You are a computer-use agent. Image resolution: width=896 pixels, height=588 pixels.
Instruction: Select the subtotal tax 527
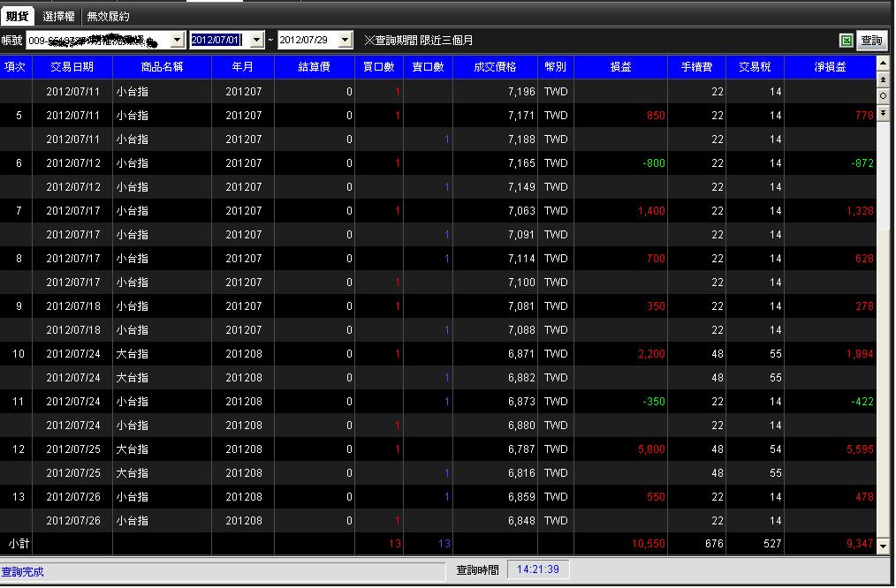tap(772, 544)
